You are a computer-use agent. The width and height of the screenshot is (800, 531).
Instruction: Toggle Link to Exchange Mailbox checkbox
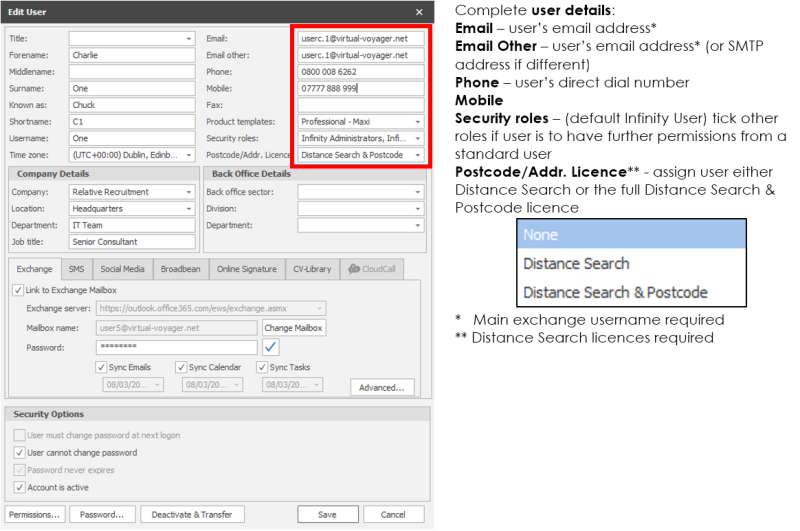19,290
